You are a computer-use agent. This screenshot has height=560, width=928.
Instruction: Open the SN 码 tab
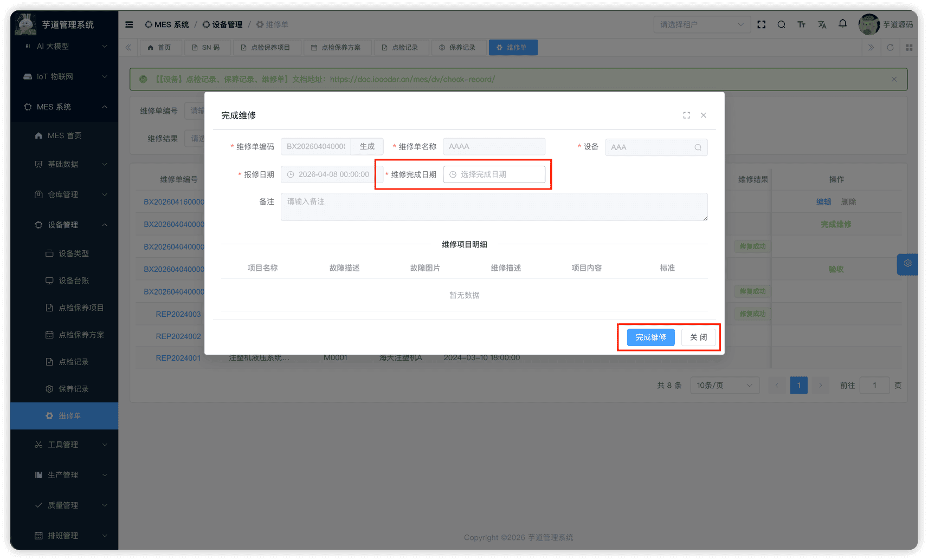click(207, 47)
